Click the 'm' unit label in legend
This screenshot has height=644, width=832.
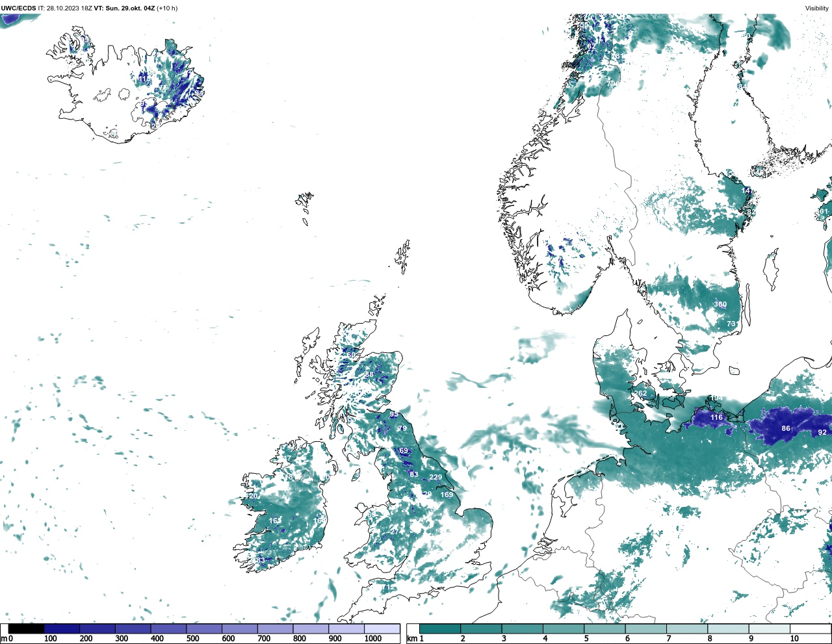[4, 639]
